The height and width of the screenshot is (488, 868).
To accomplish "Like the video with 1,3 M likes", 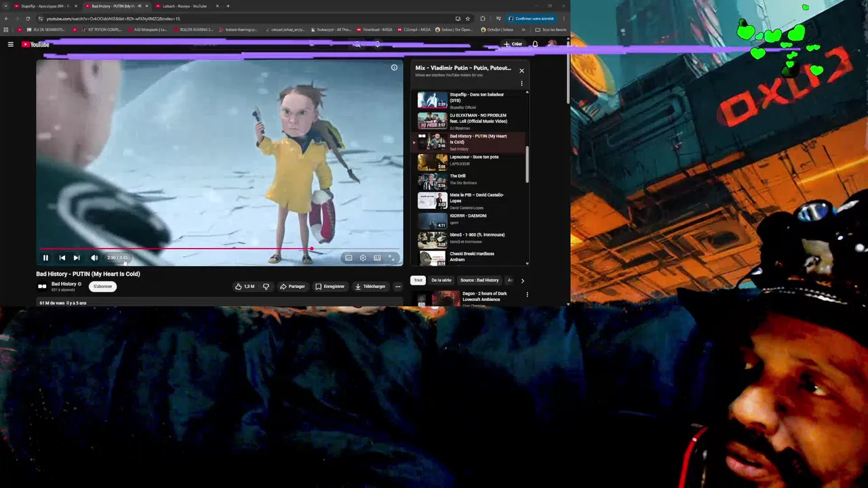I will (x=245, y=286).
